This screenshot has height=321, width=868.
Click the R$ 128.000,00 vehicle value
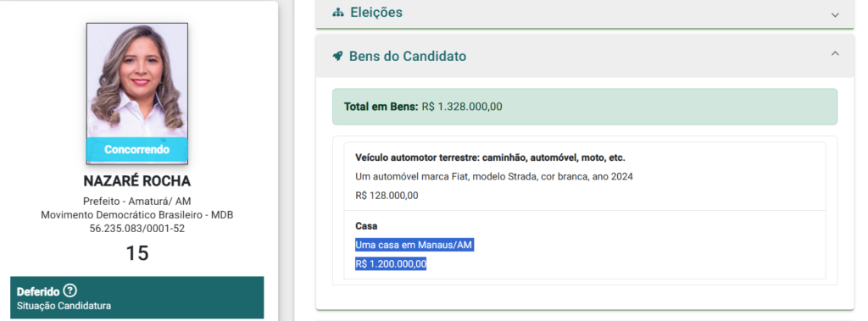click(387, 196)
